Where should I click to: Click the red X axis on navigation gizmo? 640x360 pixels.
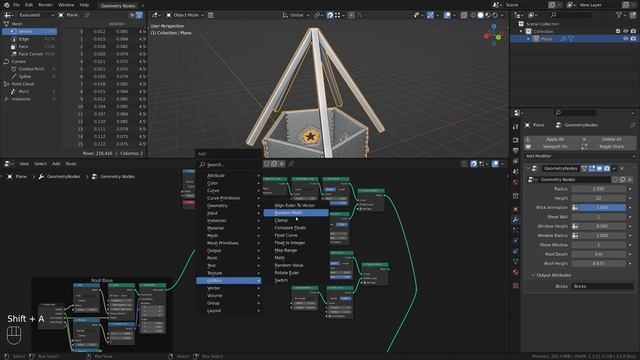(x=486, y=36)
